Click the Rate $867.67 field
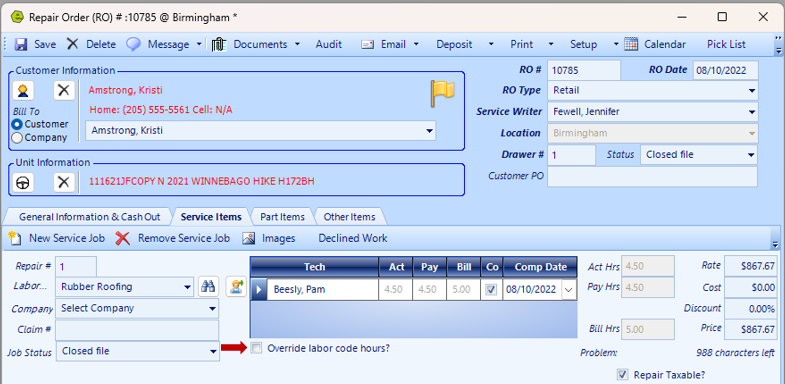This screenshot has height=384, width=785. point(751,266)
